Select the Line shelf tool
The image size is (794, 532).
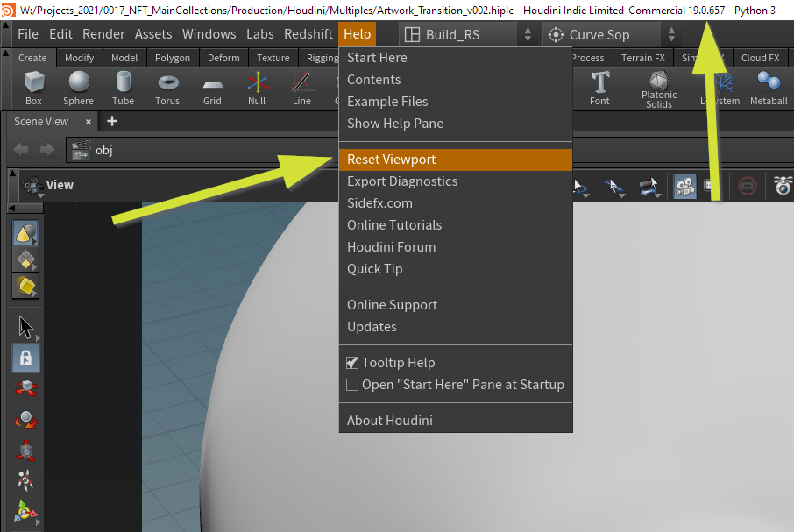click(301, 88)
